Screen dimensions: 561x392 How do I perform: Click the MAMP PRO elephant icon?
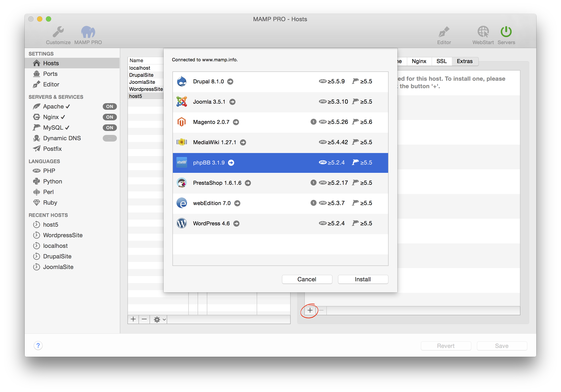pos(88,32)
